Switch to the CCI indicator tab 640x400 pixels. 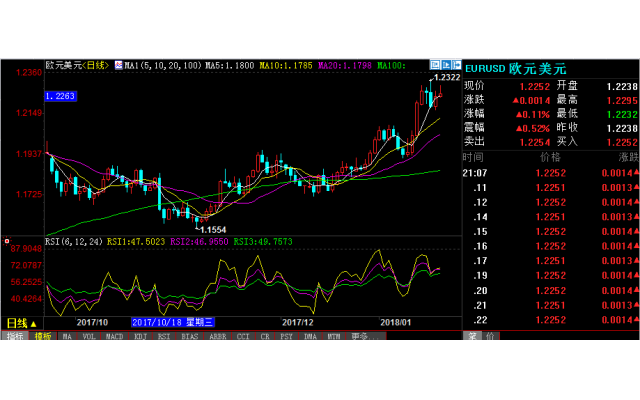pyautogui.click(x=243, y=336)
